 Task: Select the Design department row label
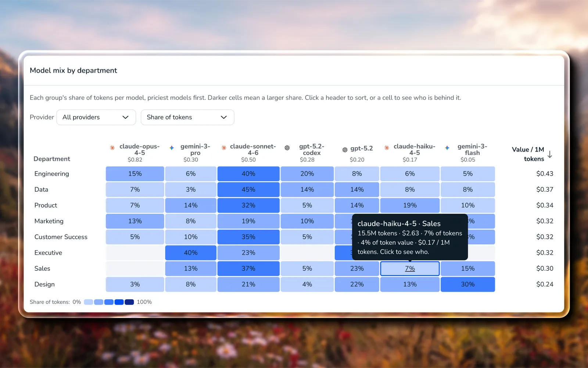(44, 284)
